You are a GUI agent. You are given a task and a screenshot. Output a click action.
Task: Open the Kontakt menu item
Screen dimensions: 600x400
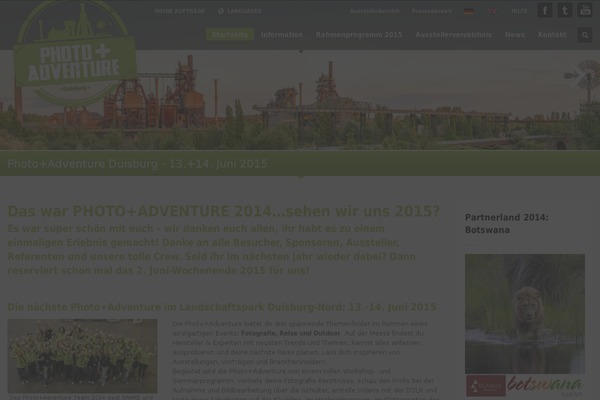(x=552, y=35)
